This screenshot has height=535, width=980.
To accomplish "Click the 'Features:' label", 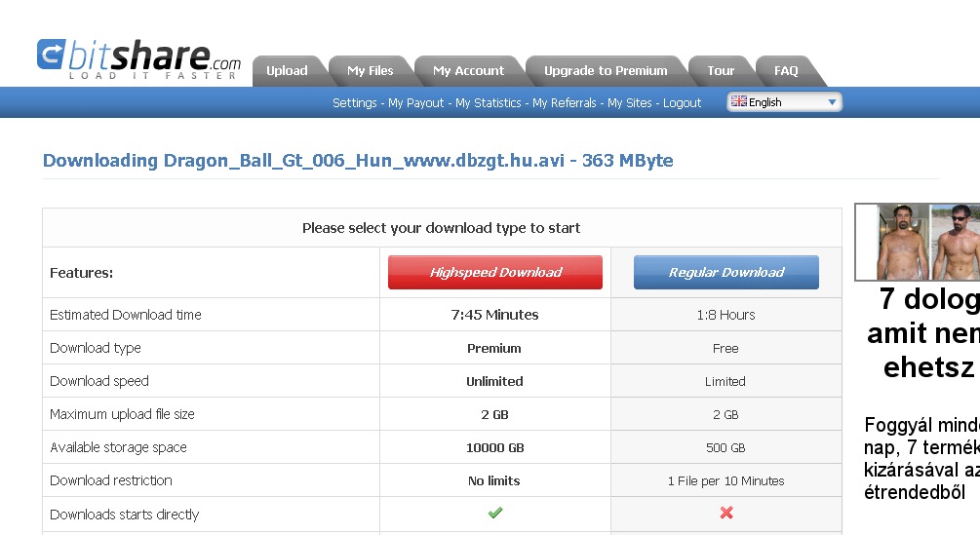I will (x=81, y=273).
